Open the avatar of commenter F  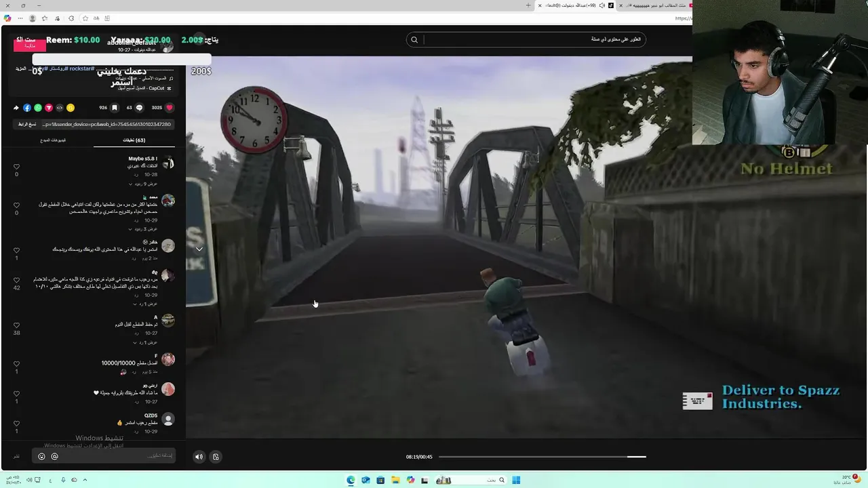168,360
